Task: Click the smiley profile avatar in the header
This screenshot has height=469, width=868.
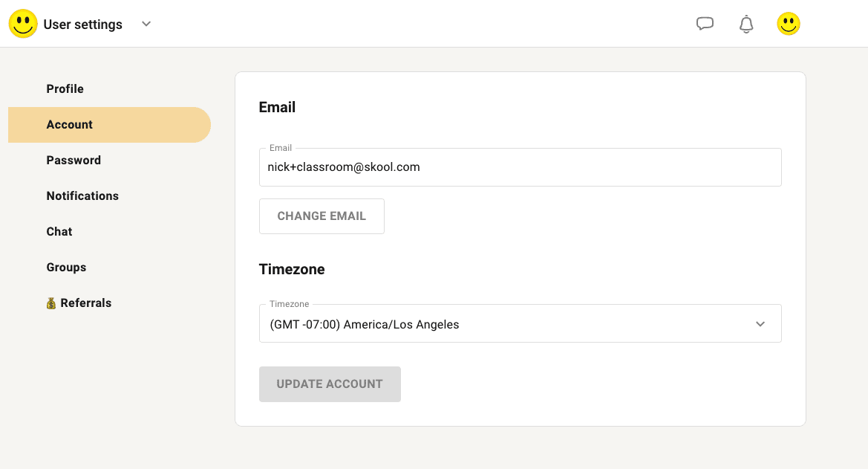Action: (x=789, y=24)
